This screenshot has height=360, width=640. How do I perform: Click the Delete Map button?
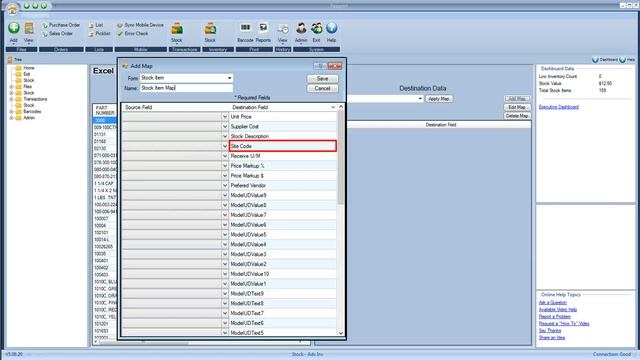[517, 116]
